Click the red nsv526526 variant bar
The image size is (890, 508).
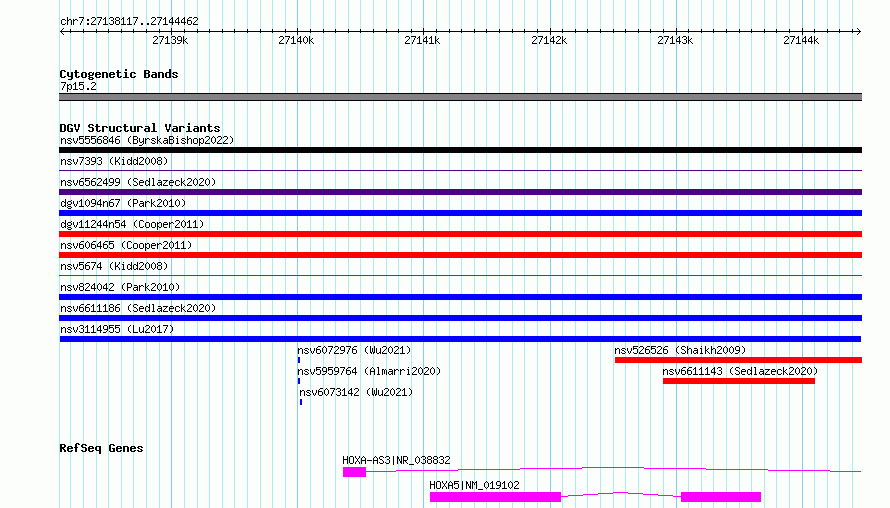point(738,360)
